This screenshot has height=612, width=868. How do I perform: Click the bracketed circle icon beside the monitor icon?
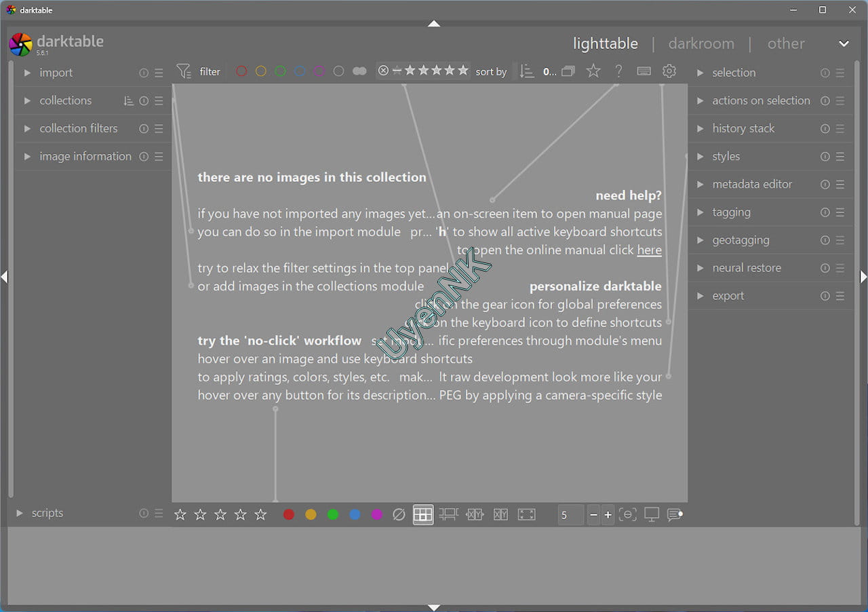point(628,515)
